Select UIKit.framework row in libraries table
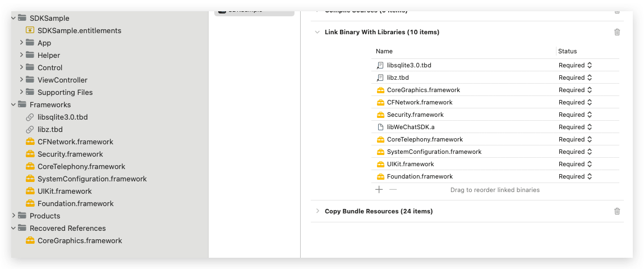This screenshot has width=644, height=269. 496,164
